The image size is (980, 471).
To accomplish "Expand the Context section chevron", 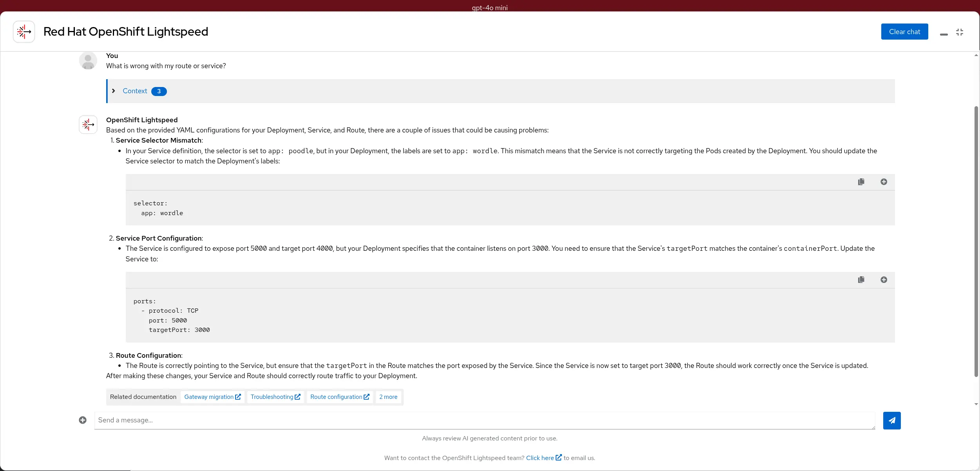I will point(114,91).
